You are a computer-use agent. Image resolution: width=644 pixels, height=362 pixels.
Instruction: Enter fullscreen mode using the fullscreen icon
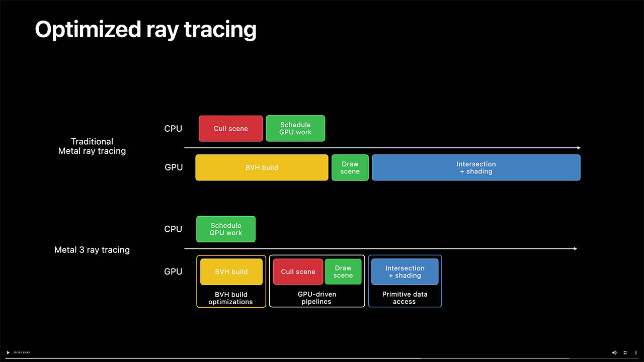(x=625, y=352)
